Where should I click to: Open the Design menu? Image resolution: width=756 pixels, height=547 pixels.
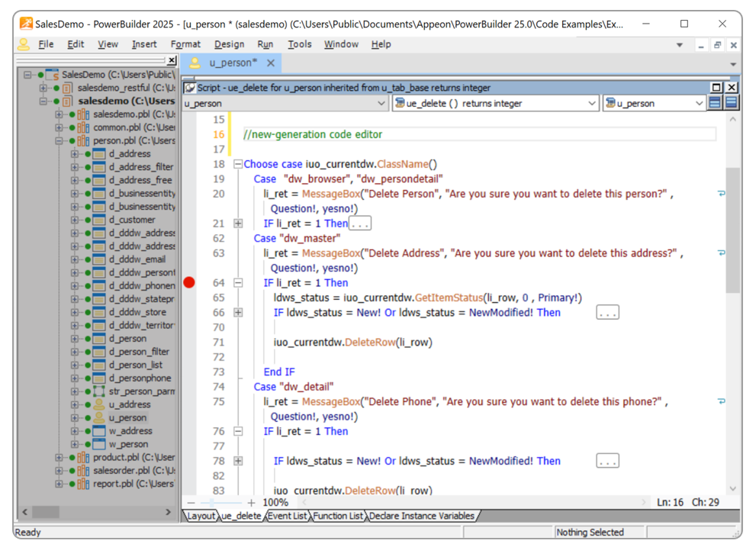[x=228, y=43]
